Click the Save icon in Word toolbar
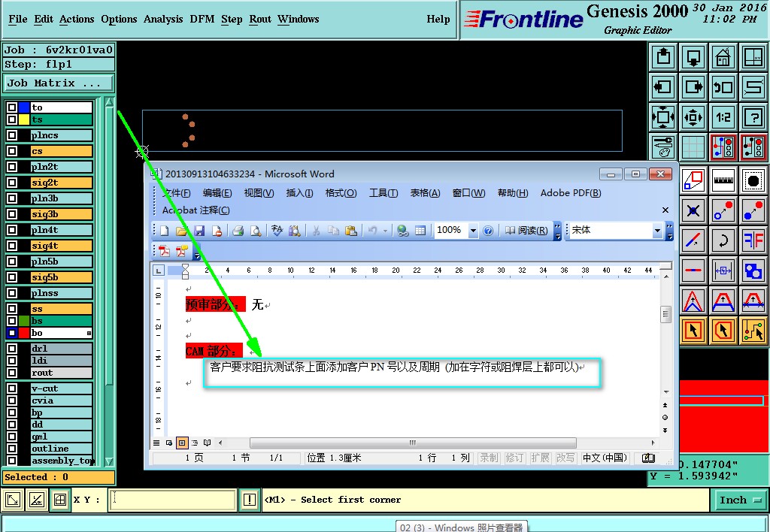Viewport: 770px width, 532px height. pyautogui.click(x=199, y=230)
